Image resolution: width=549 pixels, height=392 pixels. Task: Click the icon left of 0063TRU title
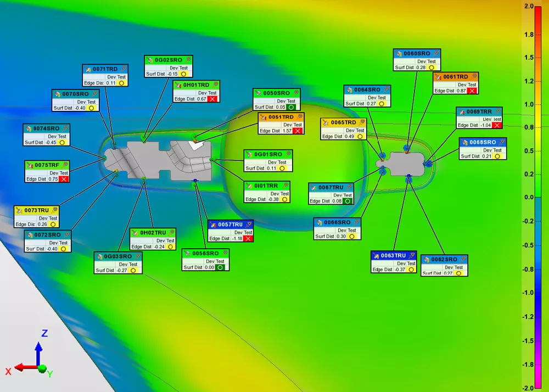[x=377, y=256]
